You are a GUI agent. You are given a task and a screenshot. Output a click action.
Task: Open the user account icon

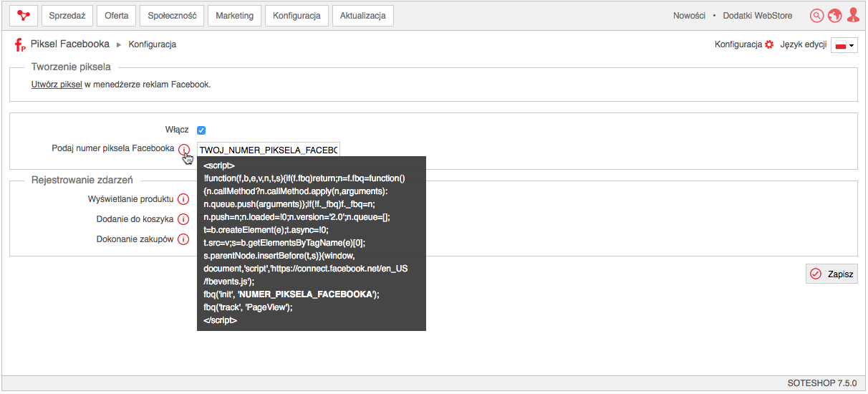coord(853,15)
